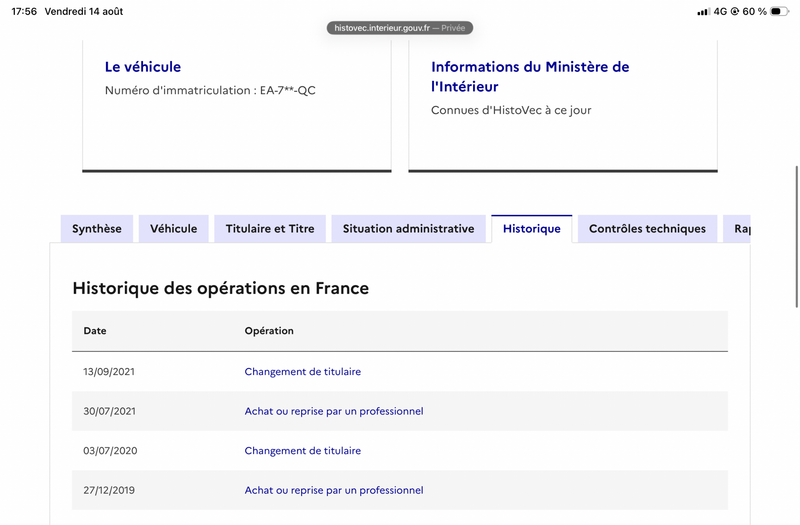Go to the Contrôles techniques tab
This screenshot has height=525, width=800.
(647, 229)
